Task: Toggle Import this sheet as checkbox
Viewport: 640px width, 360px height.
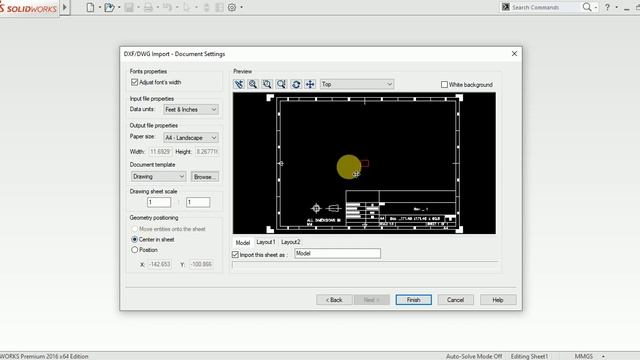Action: pos(235,254)
